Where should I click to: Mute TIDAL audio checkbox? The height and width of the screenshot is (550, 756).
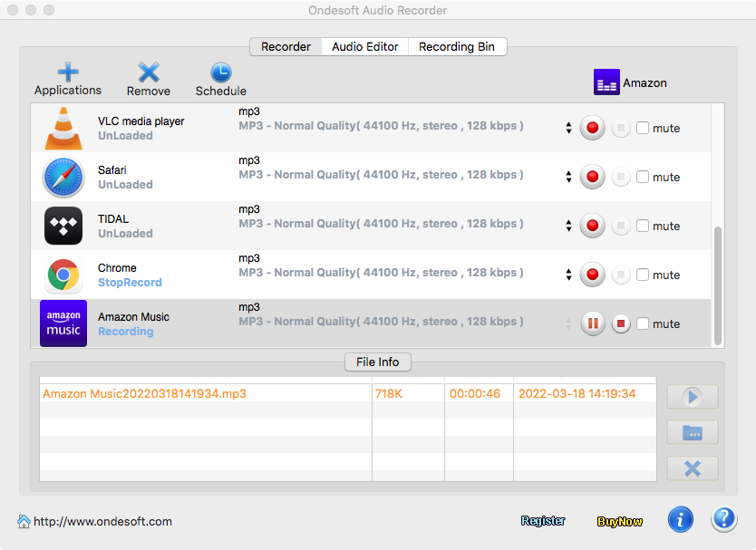pos(642,226)
